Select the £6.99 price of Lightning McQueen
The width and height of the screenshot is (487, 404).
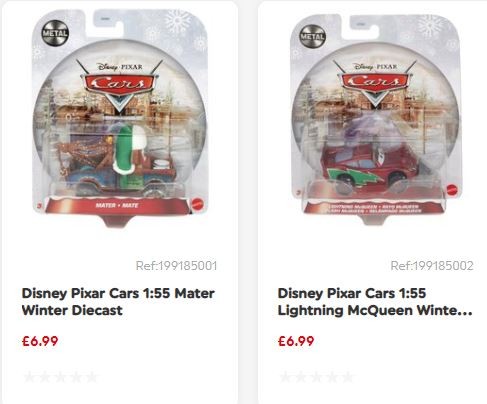[296, 341]
